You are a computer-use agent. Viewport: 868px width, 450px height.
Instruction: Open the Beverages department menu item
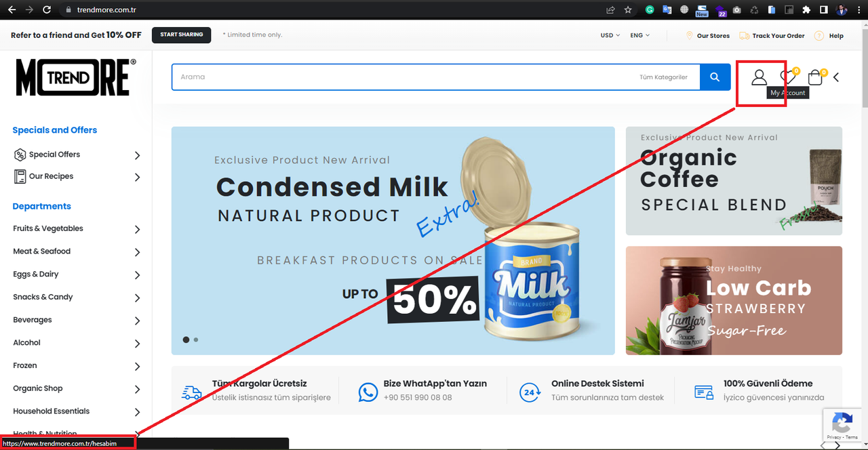point(77,320)
